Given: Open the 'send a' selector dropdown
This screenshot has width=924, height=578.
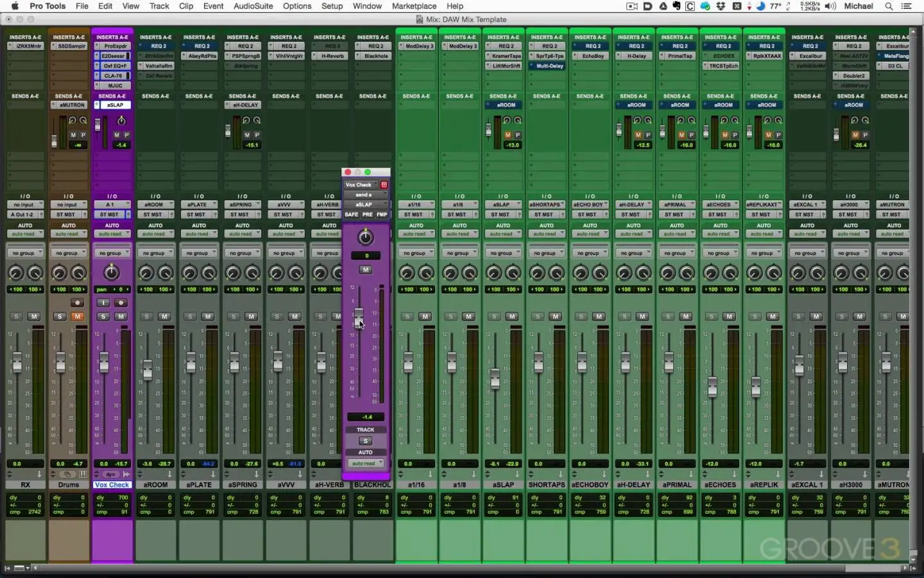Looking at the screenshot, I should tap(366, 195).
